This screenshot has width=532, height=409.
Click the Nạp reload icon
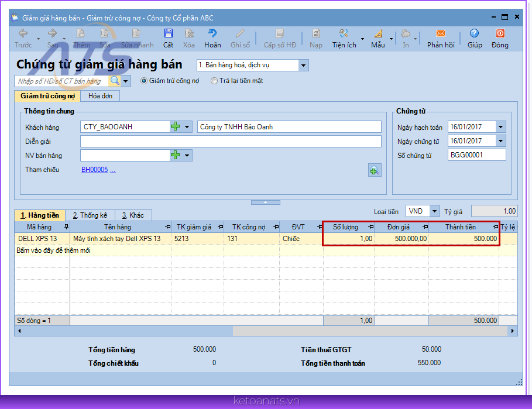(x=316, y=33)
